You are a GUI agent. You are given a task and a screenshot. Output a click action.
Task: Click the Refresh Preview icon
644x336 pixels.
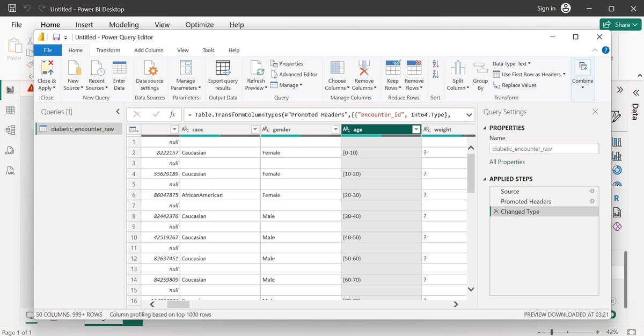256,68
